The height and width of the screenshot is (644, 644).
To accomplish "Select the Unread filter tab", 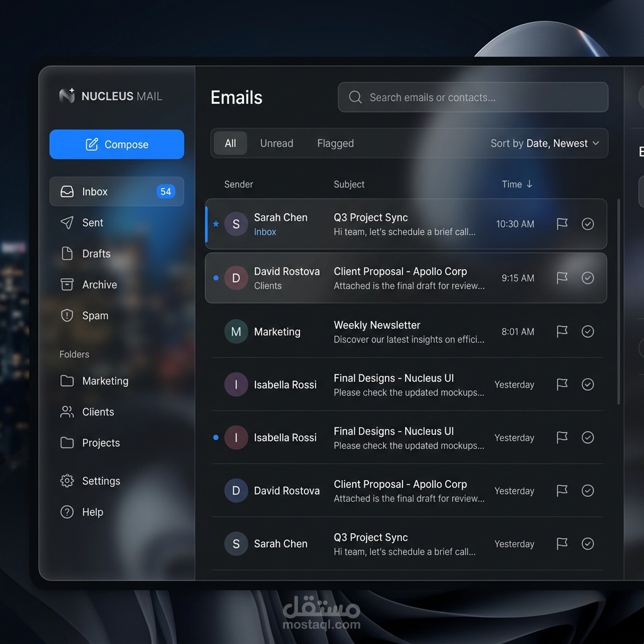I will (277, 143).
